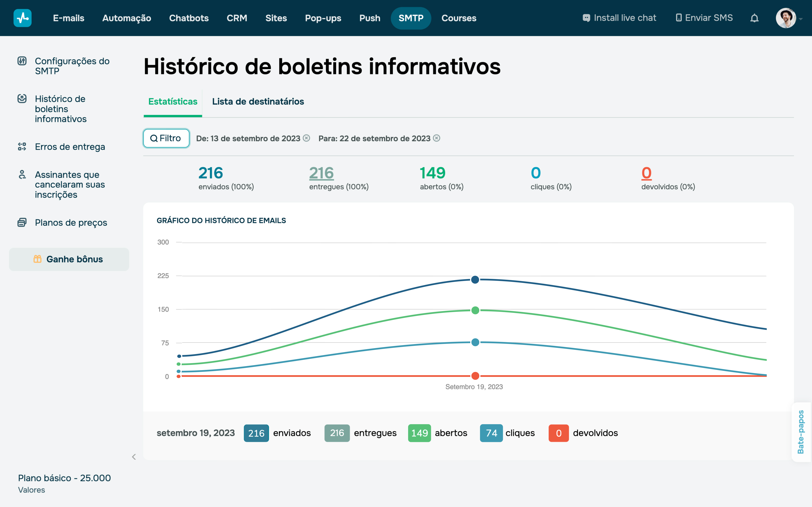Click the Ganhe bônus button
The image size is (812, 507).
[69, 259]
